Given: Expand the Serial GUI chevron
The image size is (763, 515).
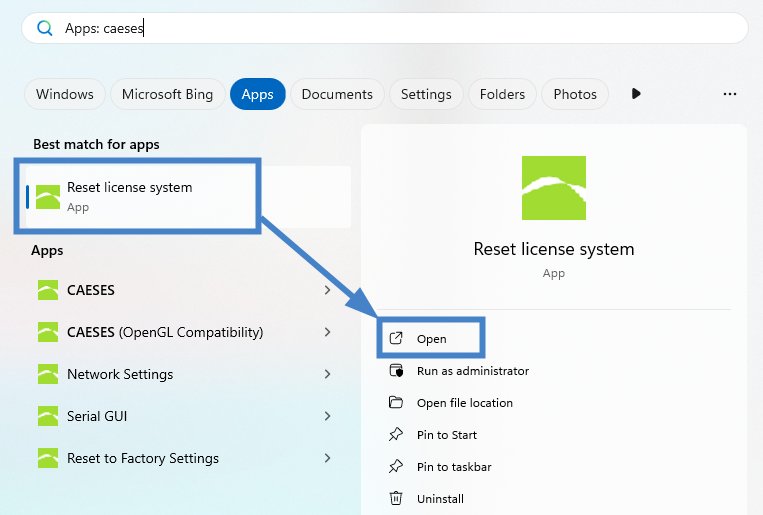Looking at the screenshot, I should pos(328,416).
